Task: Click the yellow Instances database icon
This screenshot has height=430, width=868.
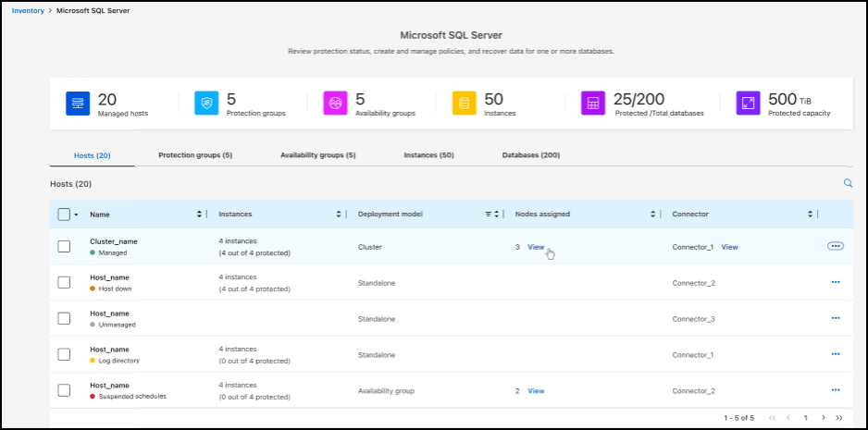Action: (464, 104)
